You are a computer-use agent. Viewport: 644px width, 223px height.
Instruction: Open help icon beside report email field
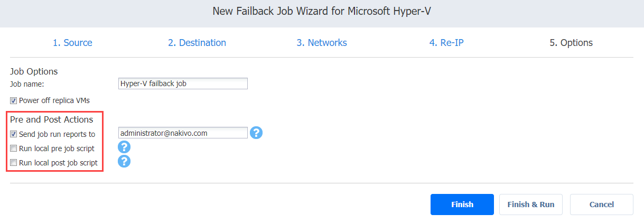tap(256, 133)
